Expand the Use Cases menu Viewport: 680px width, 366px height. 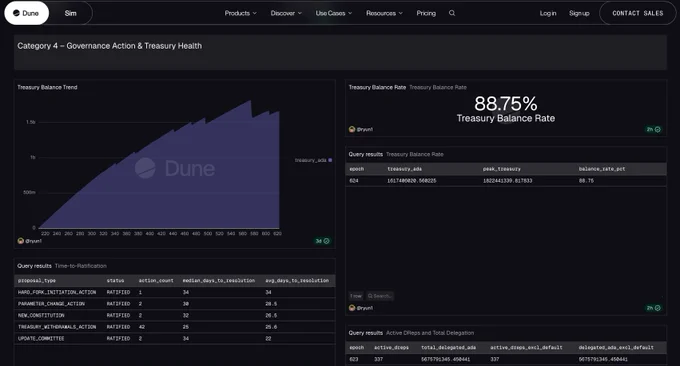pyautogui.click(x=334, y=13)
